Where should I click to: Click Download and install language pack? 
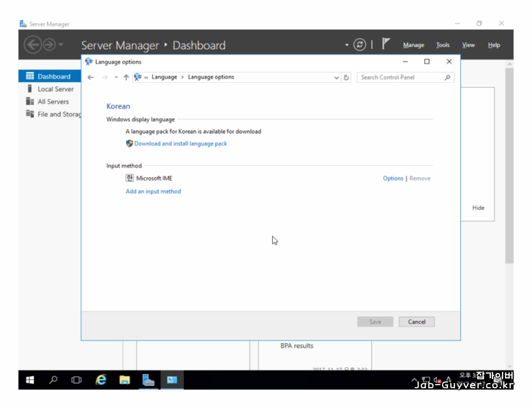point(180,144)
